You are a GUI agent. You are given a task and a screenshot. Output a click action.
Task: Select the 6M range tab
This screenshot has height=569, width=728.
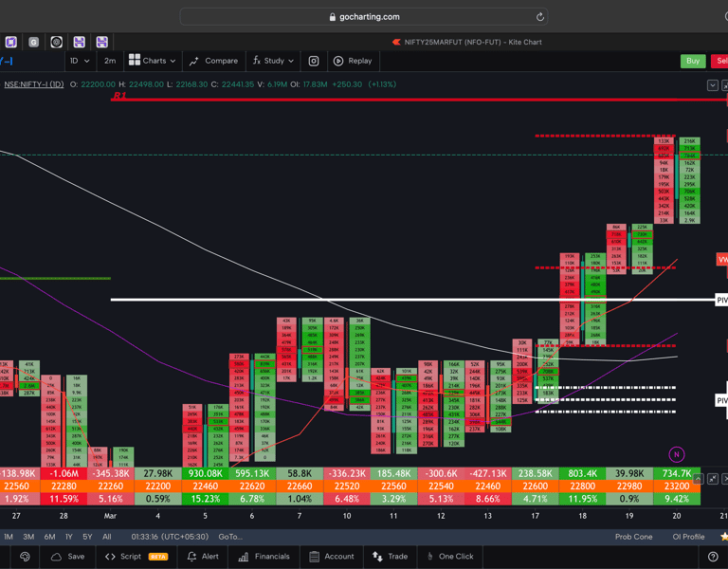(x=49, y=537)
